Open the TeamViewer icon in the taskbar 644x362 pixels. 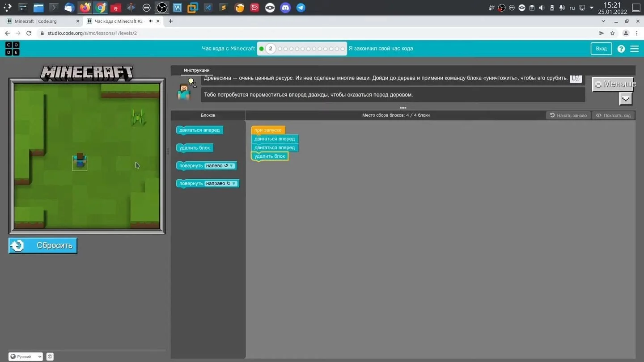click(x=146, y=8)
